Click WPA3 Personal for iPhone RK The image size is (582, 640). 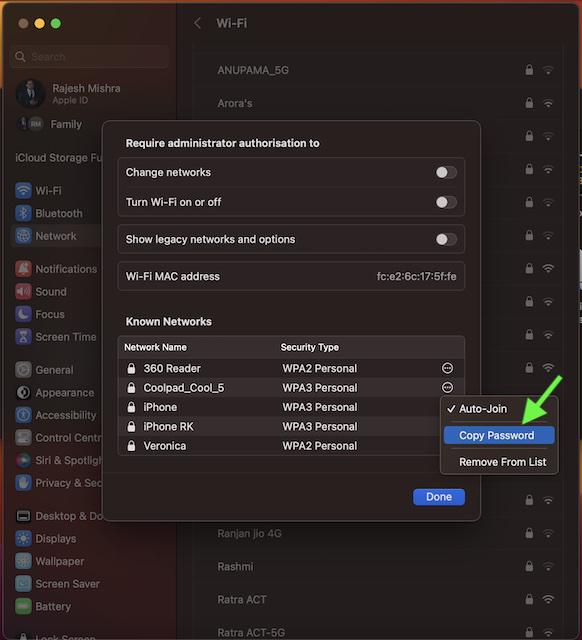[320, 427]
